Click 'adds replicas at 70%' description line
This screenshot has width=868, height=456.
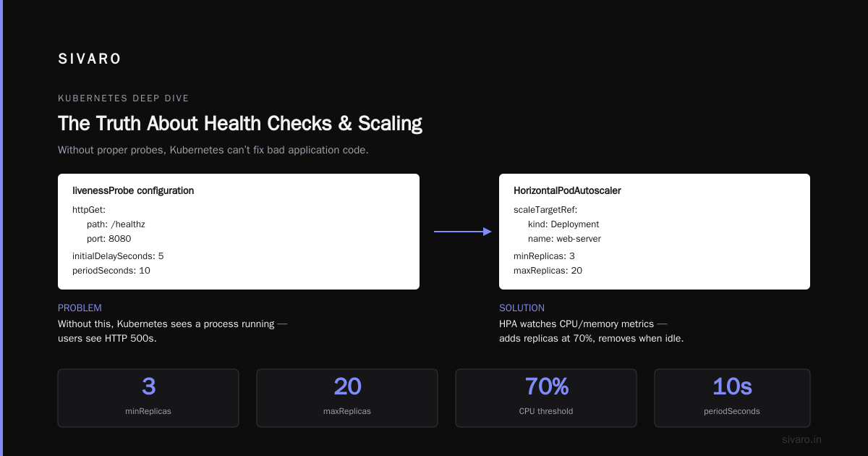(x=591, y=338)
